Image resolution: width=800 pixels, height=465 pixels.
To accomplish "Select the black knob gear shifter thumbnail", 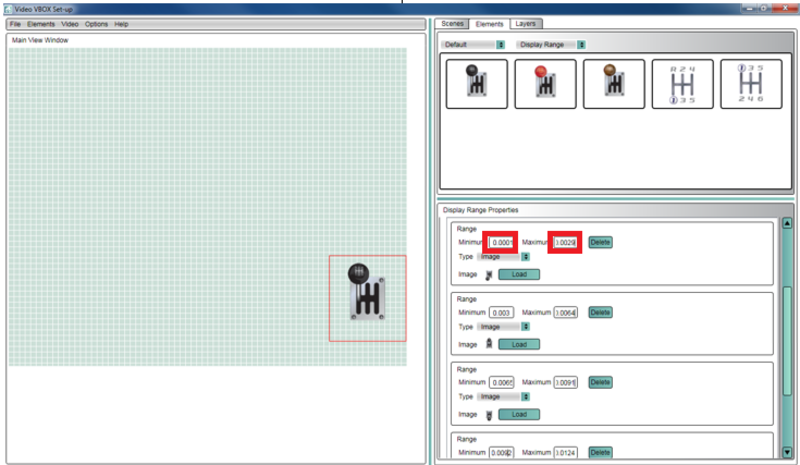I will [476, 84].
